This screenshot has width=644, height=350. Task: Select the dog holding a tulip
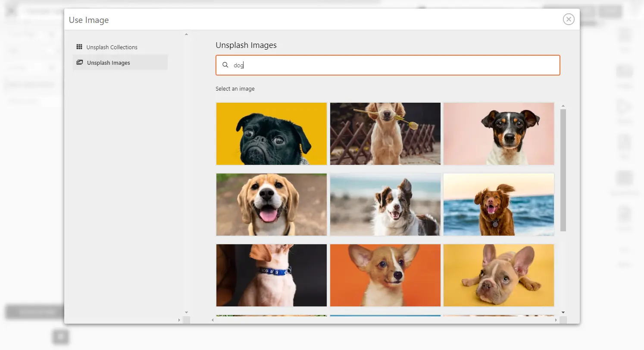[385, 133]
